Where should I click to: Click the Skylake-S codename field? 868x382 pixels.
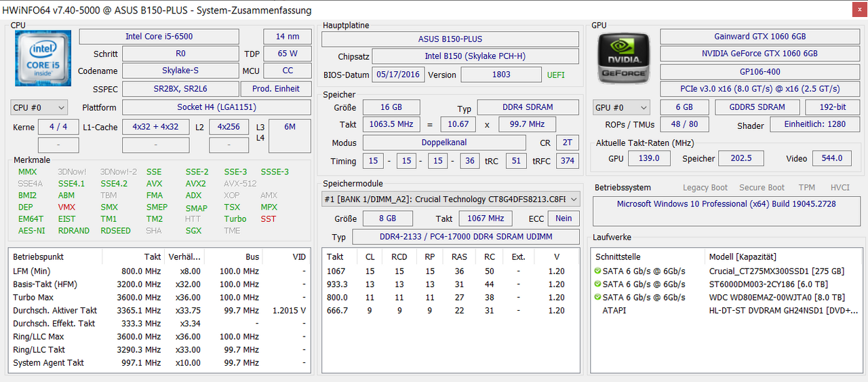coord(180,71)
